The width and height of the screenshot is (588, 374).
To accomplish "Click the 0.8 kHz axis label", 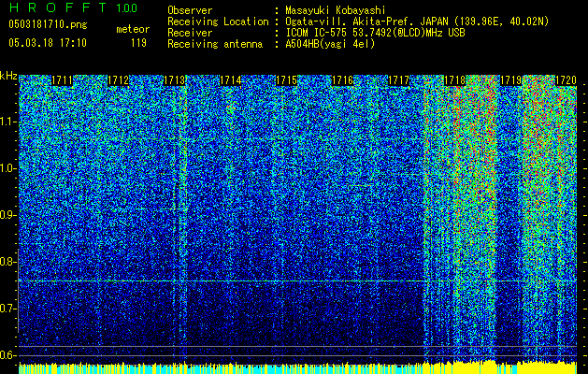I will point(8,262).
